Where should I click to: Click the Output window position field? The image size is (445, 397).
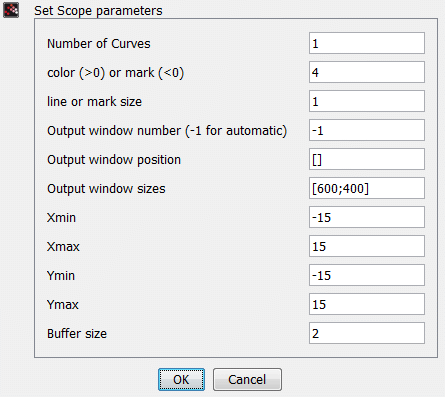click(367, 159)
